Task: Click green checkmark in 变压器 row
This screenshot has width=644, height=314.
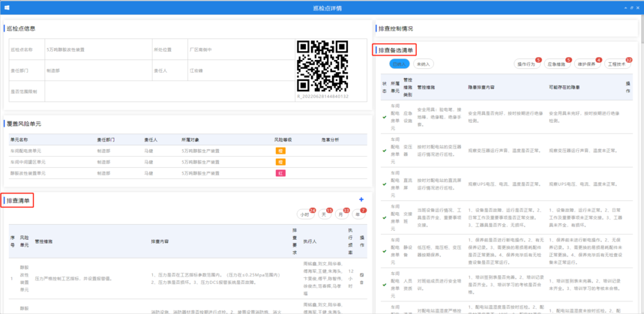Action: pos(385,150)
